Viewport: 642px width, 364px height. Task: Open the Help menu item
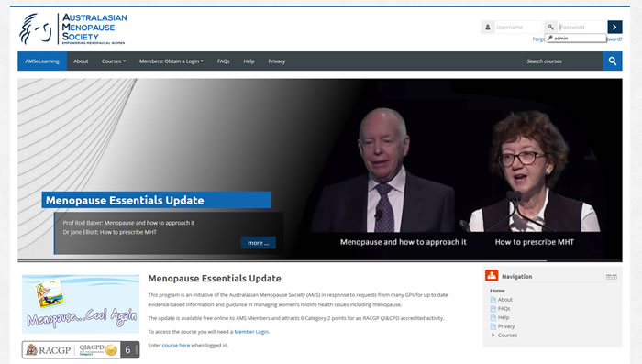[249, 61]
